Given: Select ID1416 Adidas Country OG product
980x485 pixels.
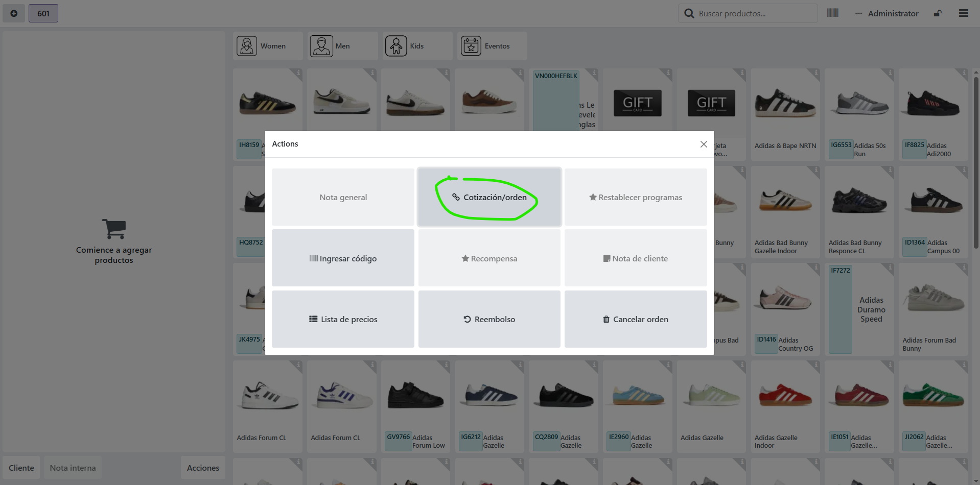Looking at the screenshot, I should tap(785, 309).
